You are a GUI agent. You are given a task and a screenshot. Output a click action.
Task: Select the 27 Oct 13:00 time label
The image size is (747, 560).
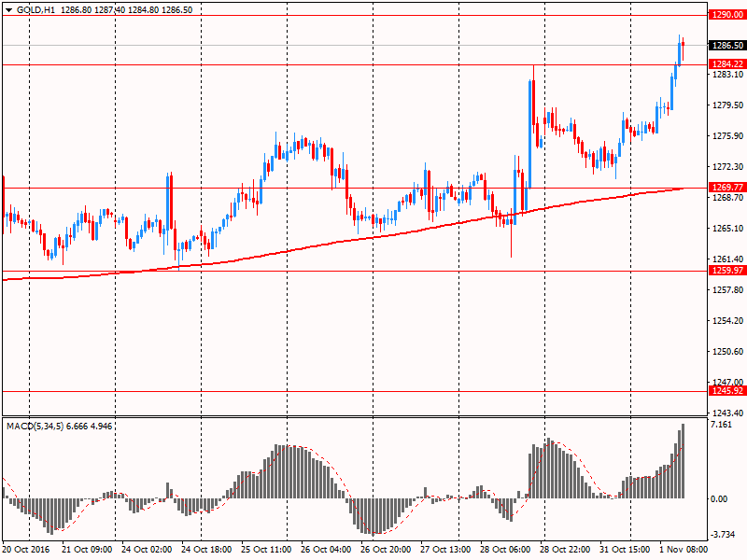(445, 549)
